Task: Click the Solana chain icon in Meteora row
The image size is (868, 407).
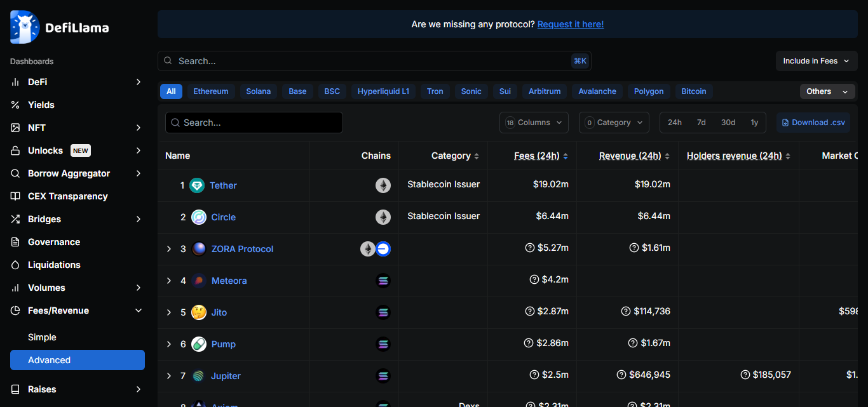Action: (x=383, y=281)
